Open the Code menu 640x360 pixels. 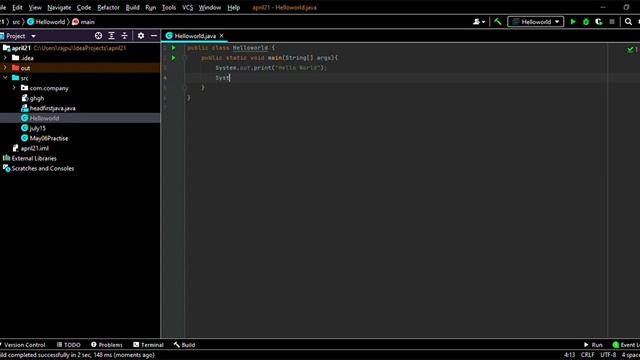[x=84, y=7]
